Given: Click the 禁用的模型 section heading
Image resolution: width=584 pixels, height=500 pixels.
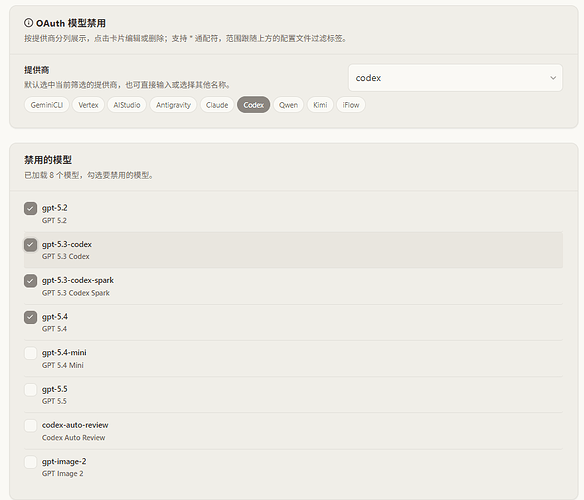Looking at the screenshot, I should point(48,160).
